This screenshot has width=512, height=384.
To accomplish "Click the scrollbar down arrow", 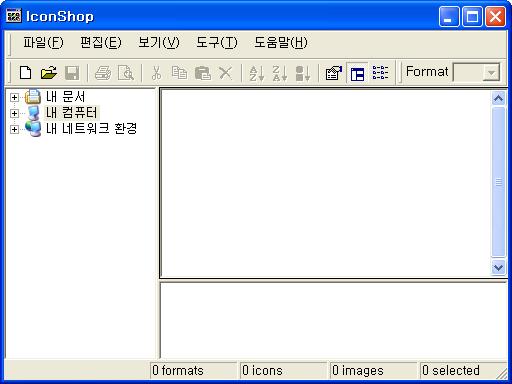I will click(498, 267).
